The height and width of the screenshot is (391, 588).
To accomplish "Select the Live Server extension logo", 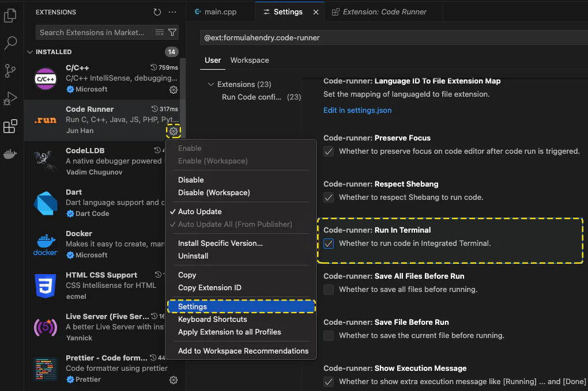I will [x=46, y=327].
